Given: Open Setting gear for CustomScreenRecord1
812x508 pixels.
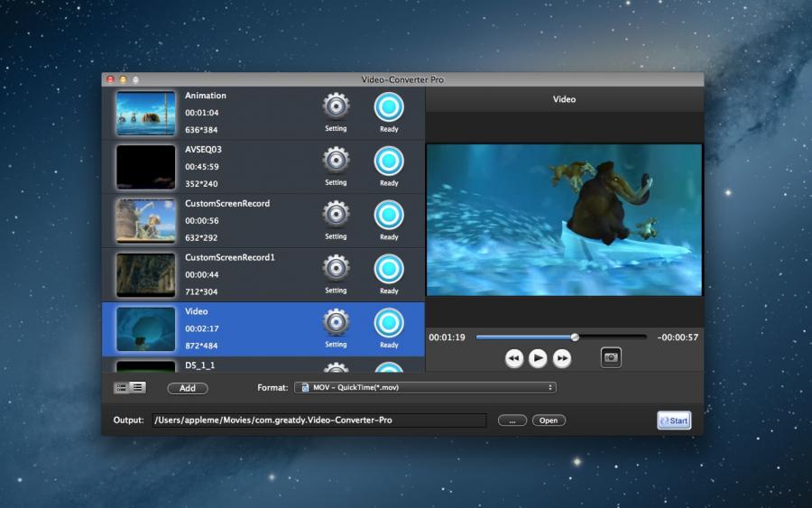Looking at the screenshot, I should (337, 268).
